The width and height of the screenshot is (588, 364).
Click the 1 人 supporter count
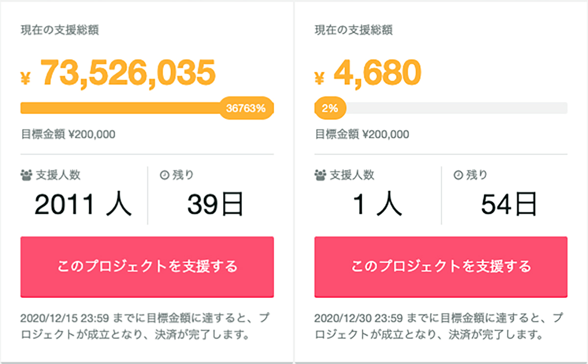pyautogui.click(x=377, y=205)
